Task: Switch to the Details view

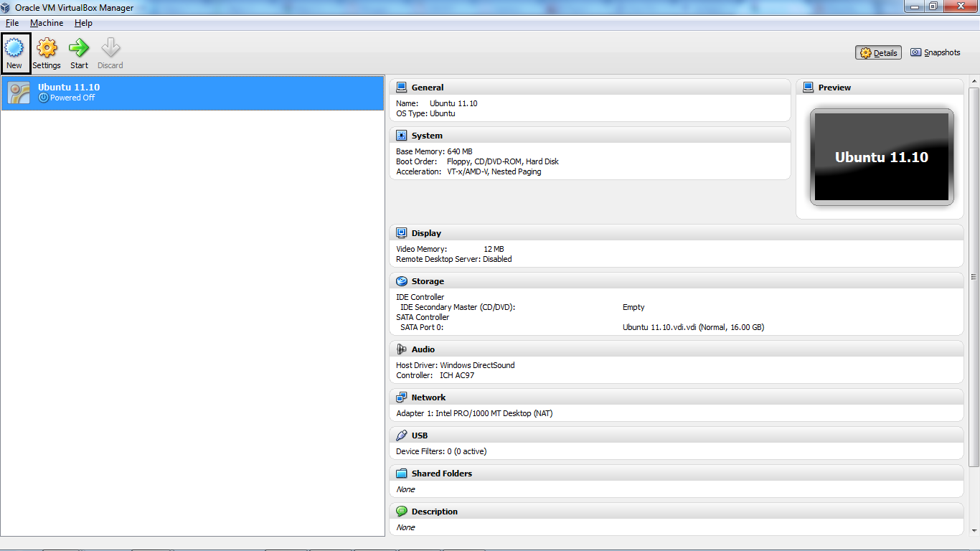Action: (879, 52)
